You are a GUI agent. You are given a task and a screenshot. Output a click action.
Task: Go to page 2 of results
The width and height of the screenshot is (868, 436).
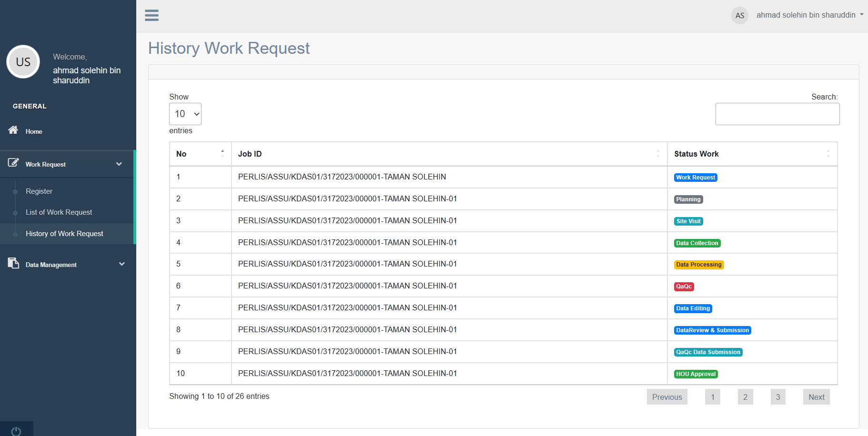click(x=745, y=397)
